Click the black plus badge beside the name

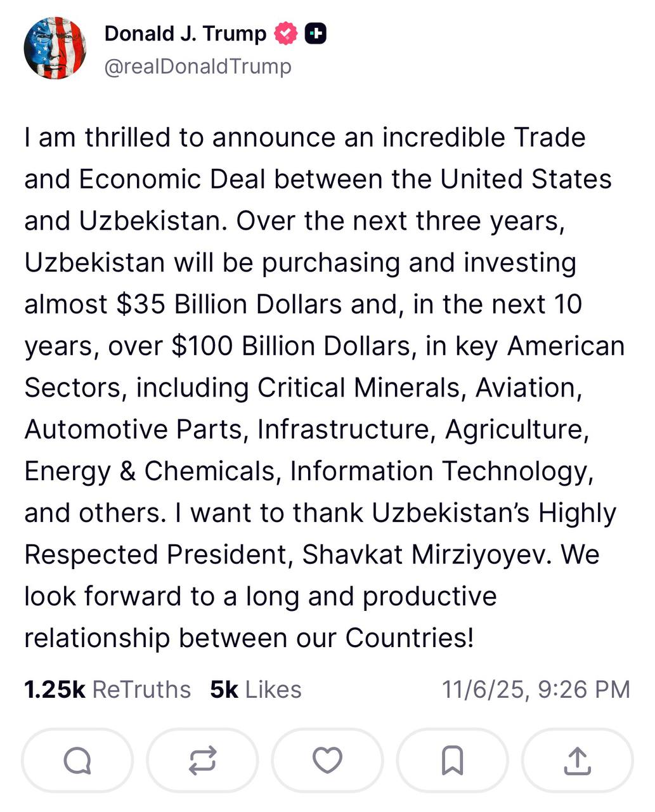click(x=315, y=34)
